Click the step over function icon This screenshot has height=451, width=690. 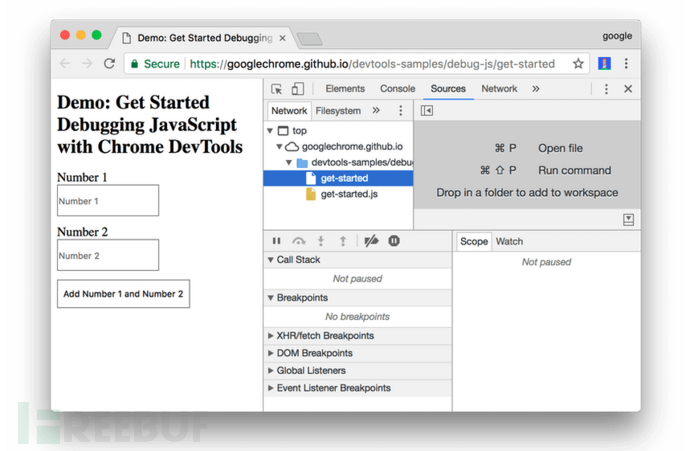[299, 241]
